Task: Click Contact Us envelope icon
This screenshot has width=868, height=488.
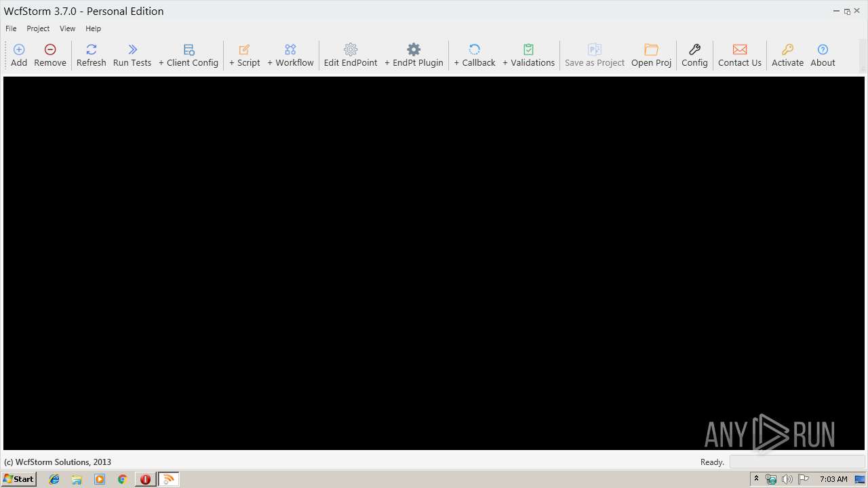Action: (740, 49)
